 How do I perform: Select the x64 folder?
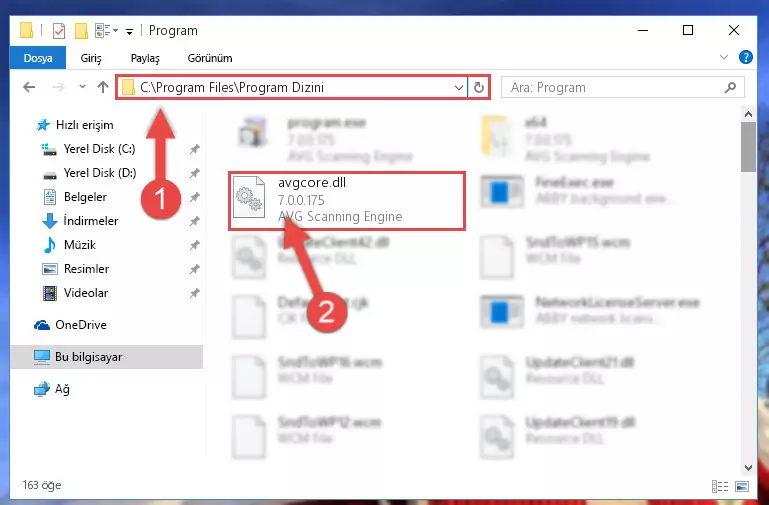[566, 139]
